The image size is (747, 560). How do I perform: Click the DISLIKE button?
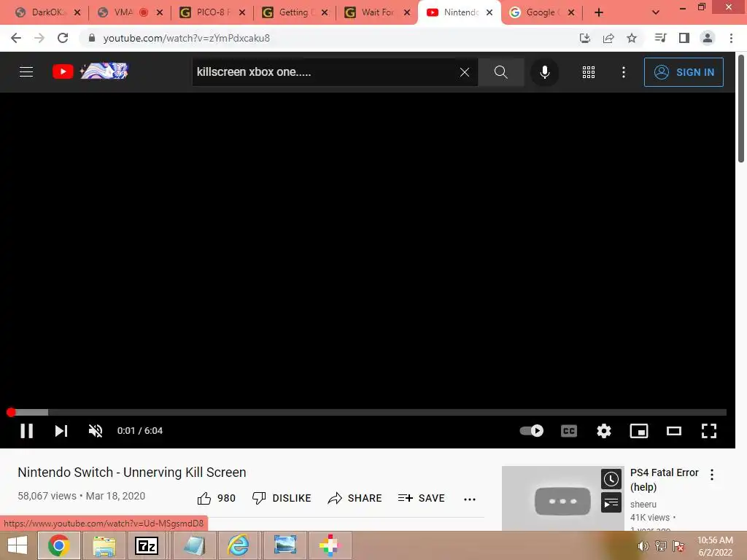281,498
